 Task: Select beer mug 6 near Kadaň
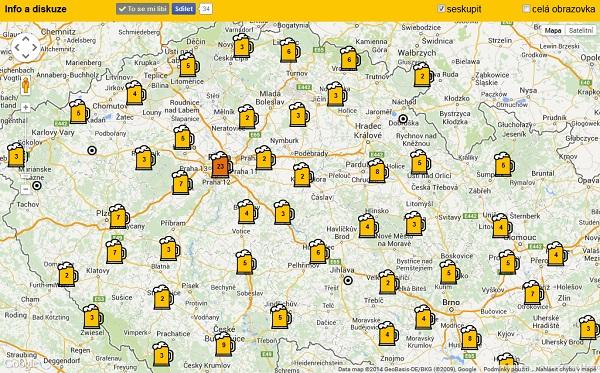79,112
